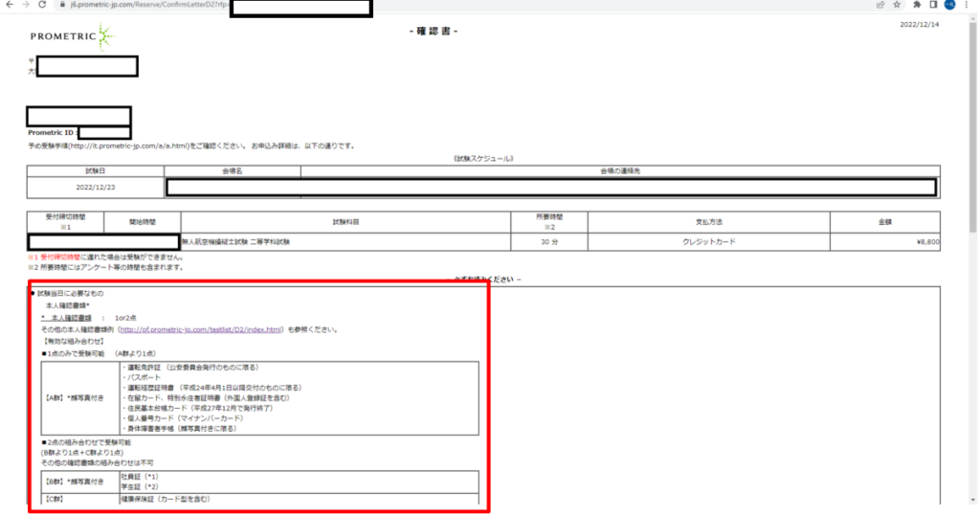Click the 試験日 column header
Image resolution: width=980 pixels, height=515 pixels.
click(x=95, y=170)
